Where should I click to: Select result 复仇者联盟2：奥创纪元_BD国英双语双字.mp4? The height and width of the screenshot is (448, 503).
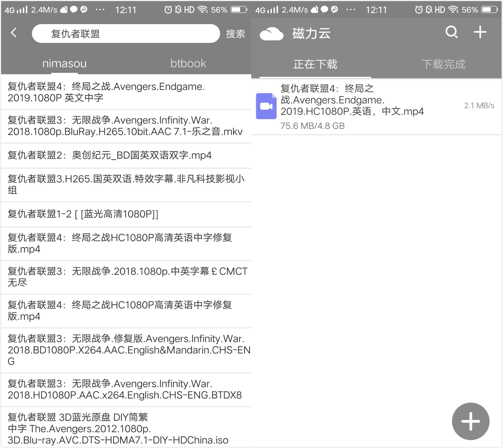(126, 155)
